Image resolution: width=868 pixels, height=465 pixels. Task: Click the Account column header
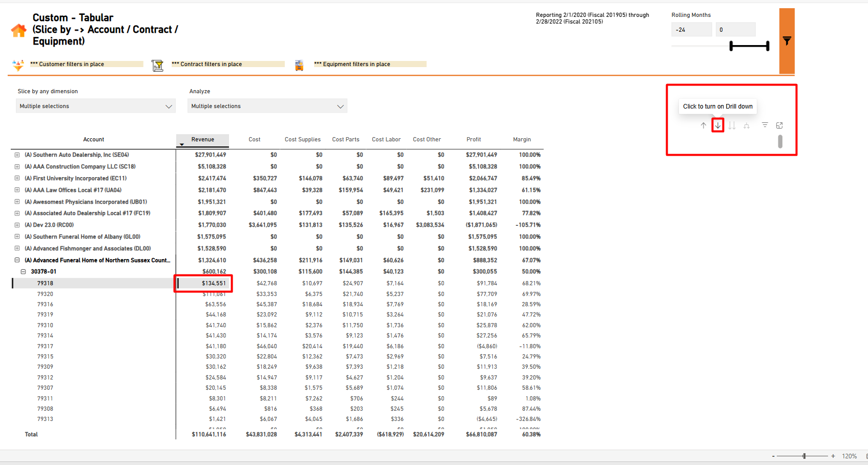(x=94, y=139)
